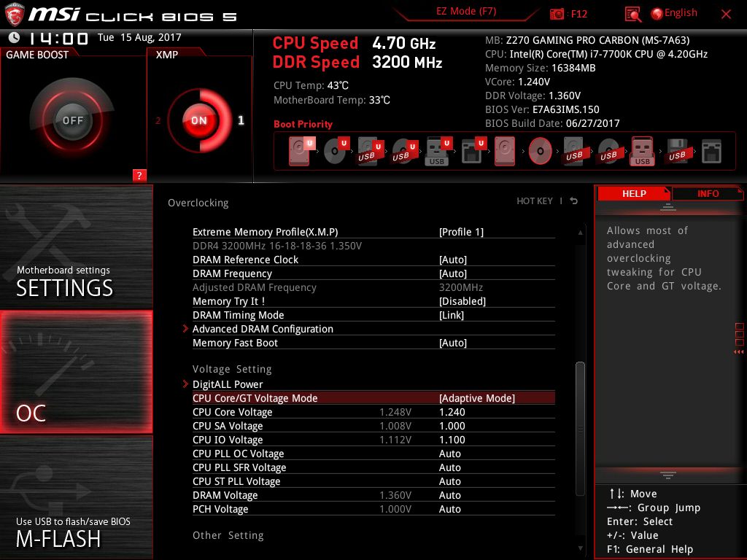Screen dimensions: 747x560
Task: Change Memory Try It ! Disabled value
Action: click(x=462, y=301)
